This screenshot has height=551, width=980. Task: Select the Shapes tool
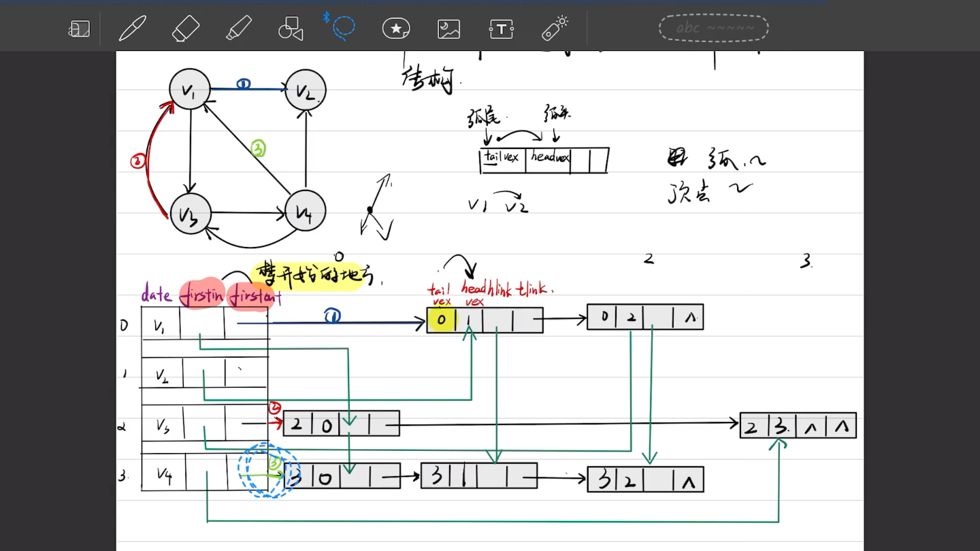click(x=291, y=29)
